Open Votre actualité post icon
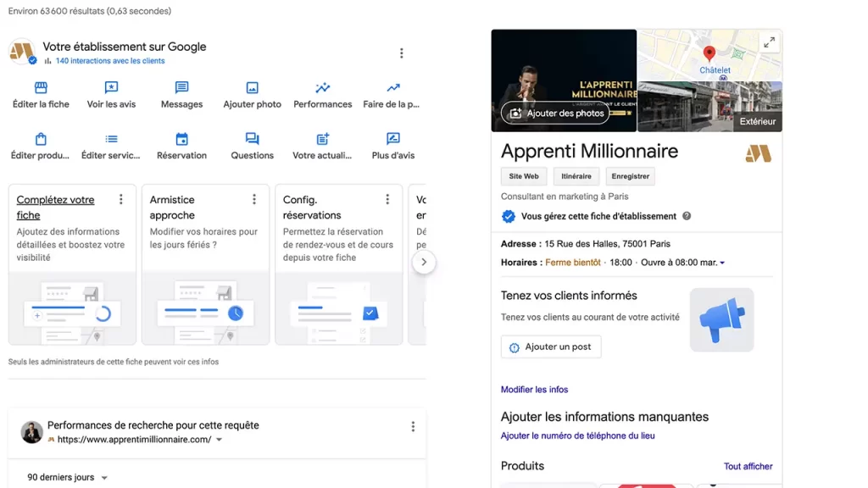Screen dimensions: 868x488 tap(323, 139)
